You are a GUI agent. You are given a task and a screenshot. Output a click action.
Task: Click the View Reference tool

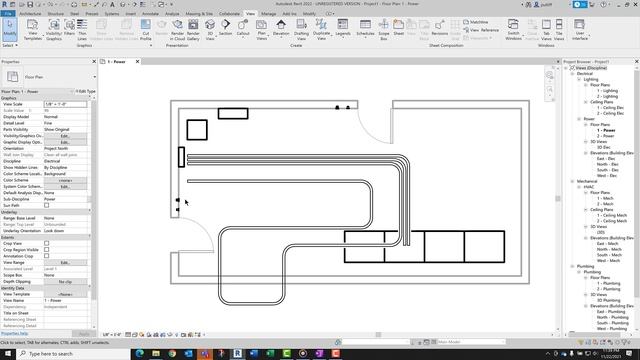[481, 30]
